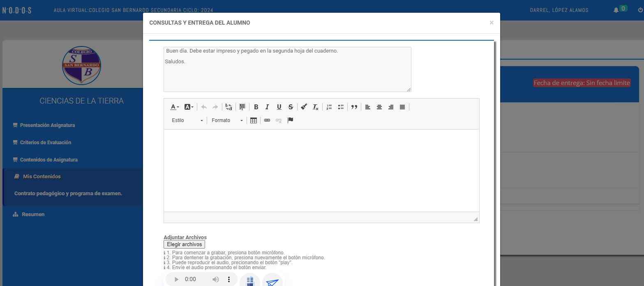Insert a hyperlink using the link icon

[x=267, y=120]
